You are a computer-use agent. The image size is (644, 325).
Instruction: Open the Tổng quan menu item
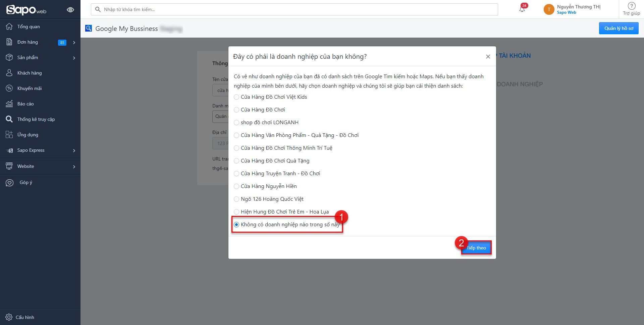click(40, 27)
